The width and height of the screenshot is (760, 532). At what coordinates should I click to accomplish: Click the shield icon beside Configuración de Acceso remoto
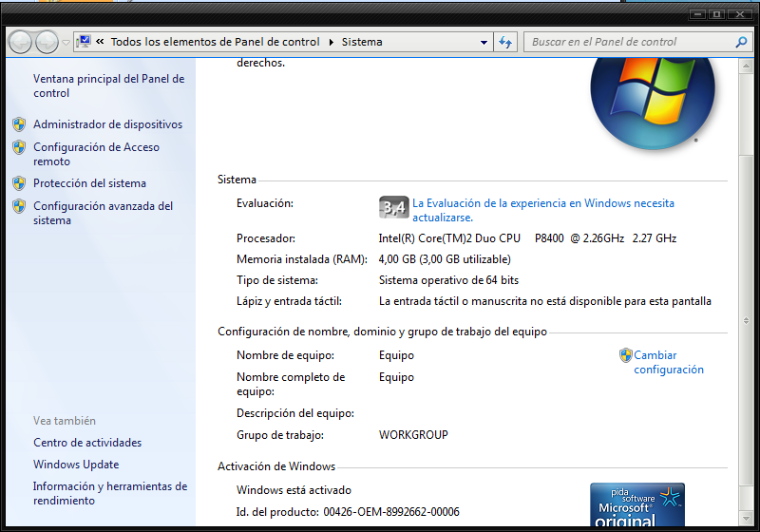coord(19,147)
